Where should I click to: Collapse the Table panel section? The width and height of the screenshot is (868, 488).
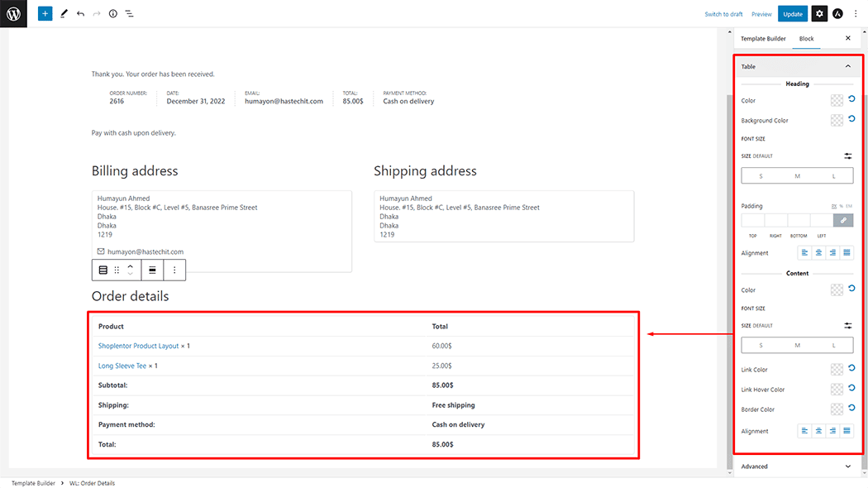click(x=847, y=66)
